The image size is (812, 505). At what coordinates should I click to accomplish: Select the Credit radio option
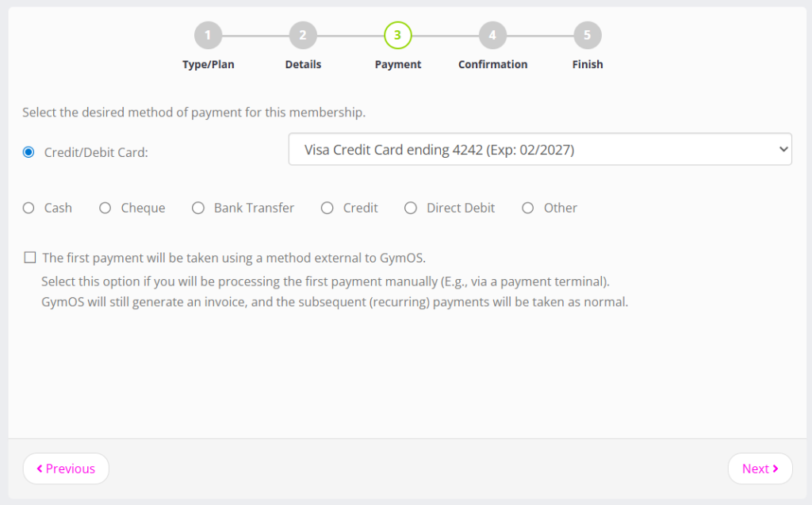pos(327,208)
